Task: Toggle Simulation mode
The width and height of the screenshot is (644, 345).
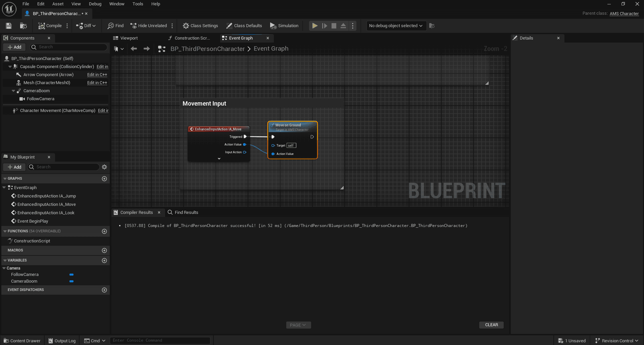Action: [x=284, y=26]
